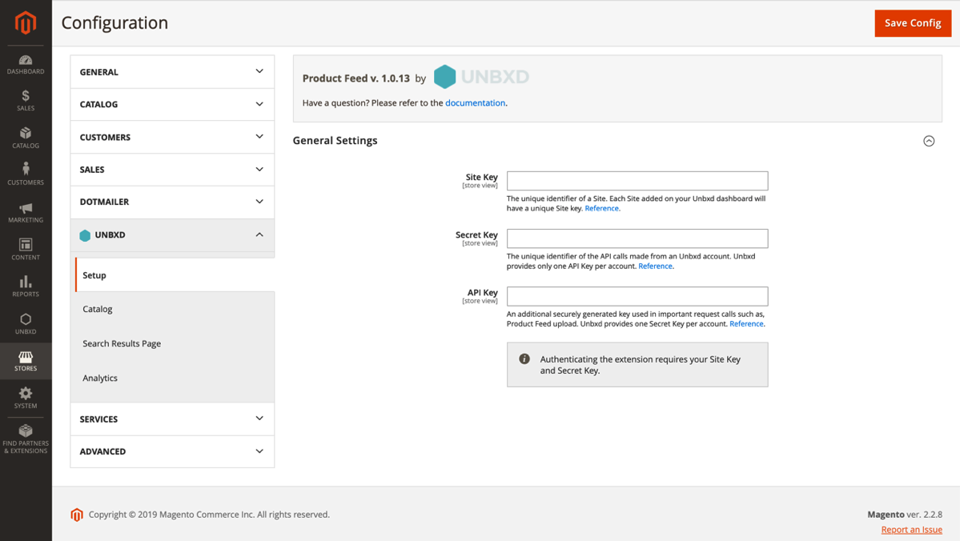Open the Reference link under Secret Key
This screenshot has width=980, height=541.
(655, 266)
